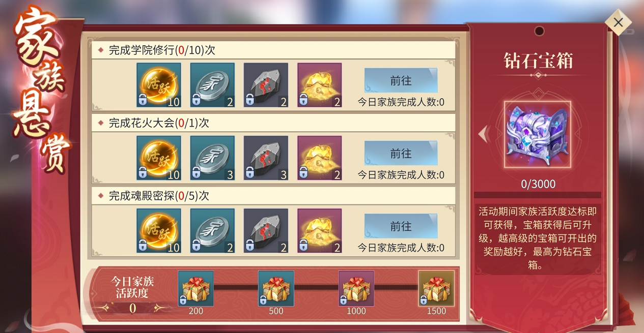
Task: Select the 完成花火大会 task title
Action: pyautogui.click(x=159, y=123)
